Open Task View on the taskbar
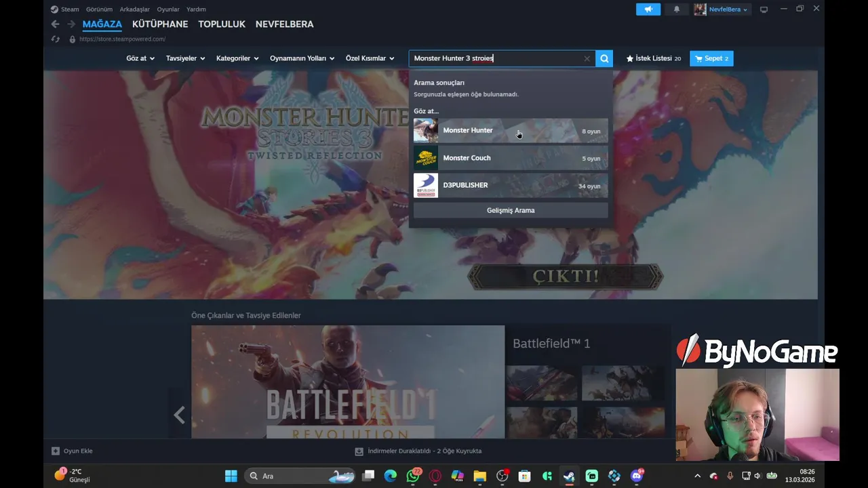The image size is (868, 488). (x=368, y=476)
